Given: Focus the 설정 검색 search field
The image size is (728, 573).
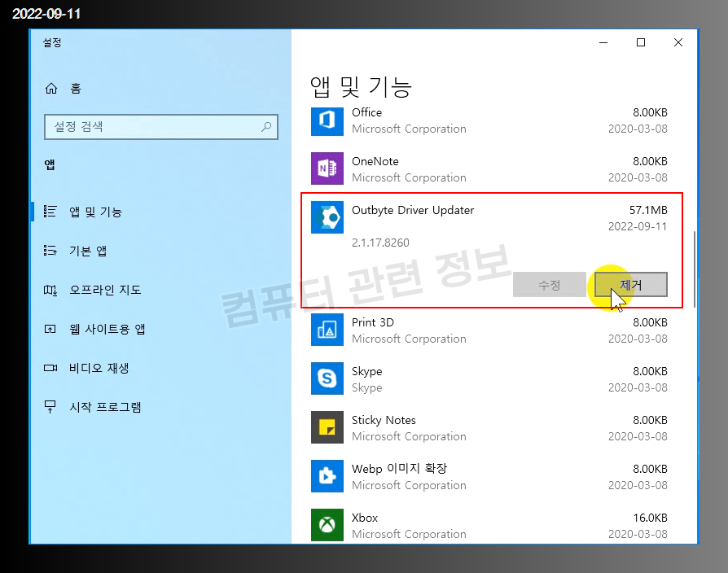Looking at the screenshot, I should 161,127.
